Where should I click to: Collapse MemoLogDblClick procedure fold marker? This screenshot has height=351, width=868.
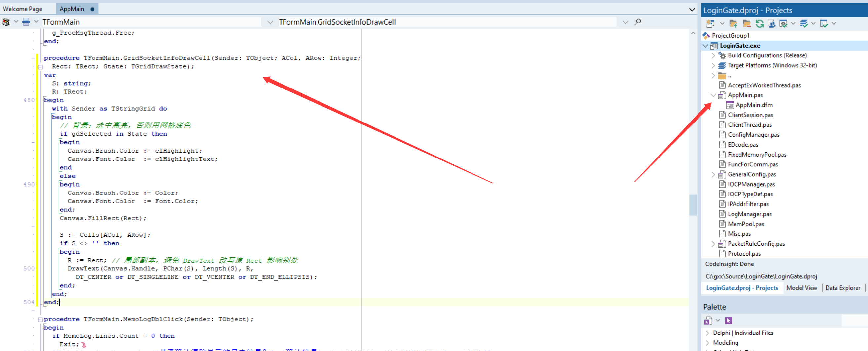pos(40,319)
